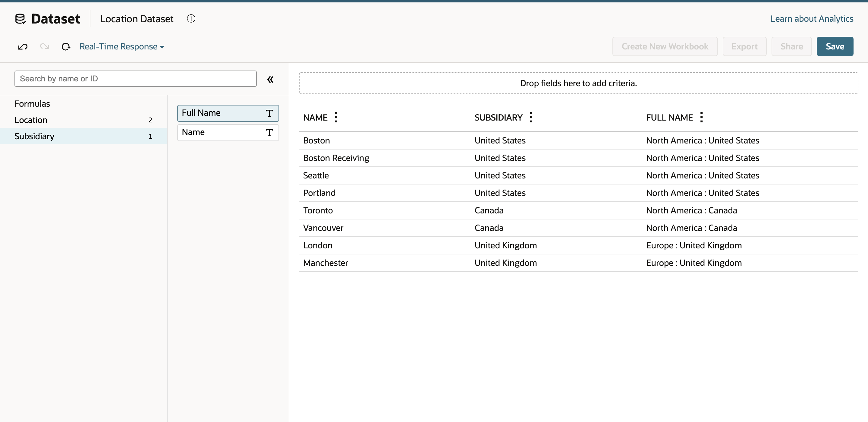Click Canada subsidiary in Toronto row
The width and height of the screenshot is (868, 422).
489,211
